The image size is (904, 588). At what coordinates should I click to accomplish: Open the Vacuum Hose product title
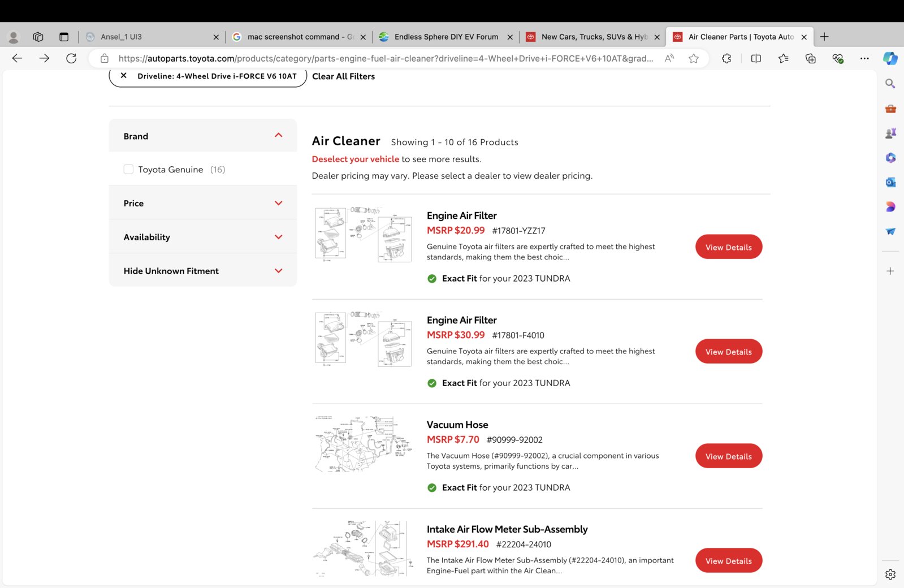(x=457, y=425)
